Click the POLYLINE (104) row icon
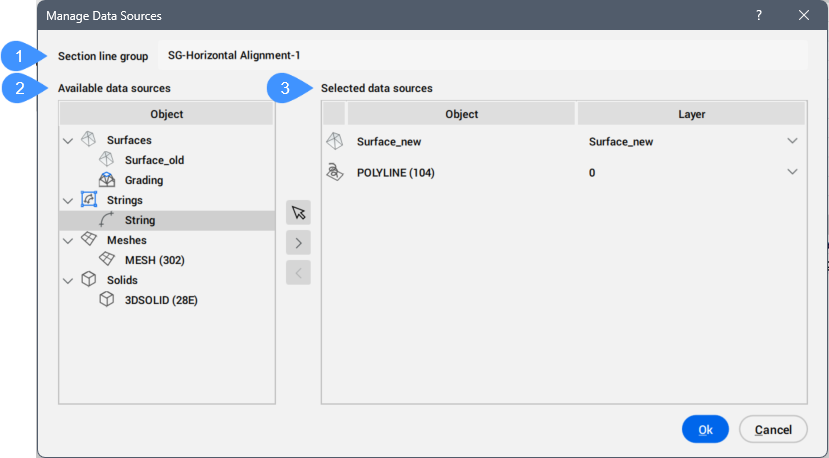The image size is (829, 458). pyautogui.click(x=335, y=172)
